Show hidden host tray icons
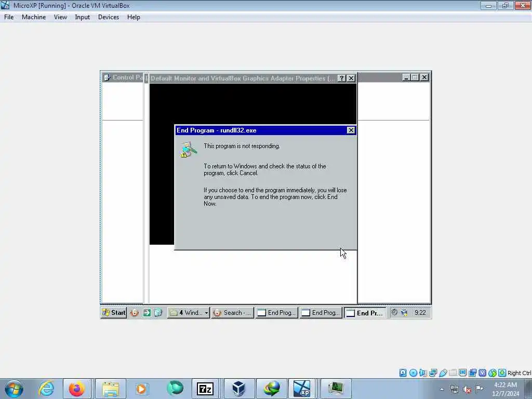This screenshot has width=532, height=399. coord(442,390)
